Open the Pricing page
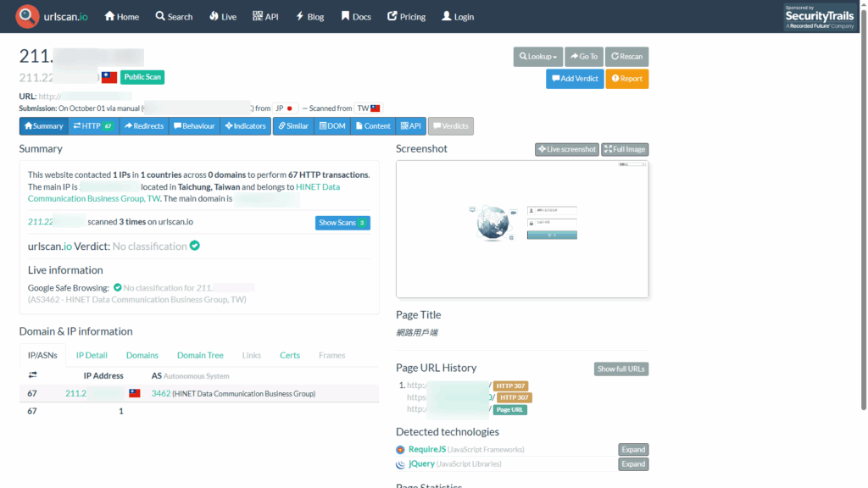Viewport: 868px width, 488px height. (406, 17)
